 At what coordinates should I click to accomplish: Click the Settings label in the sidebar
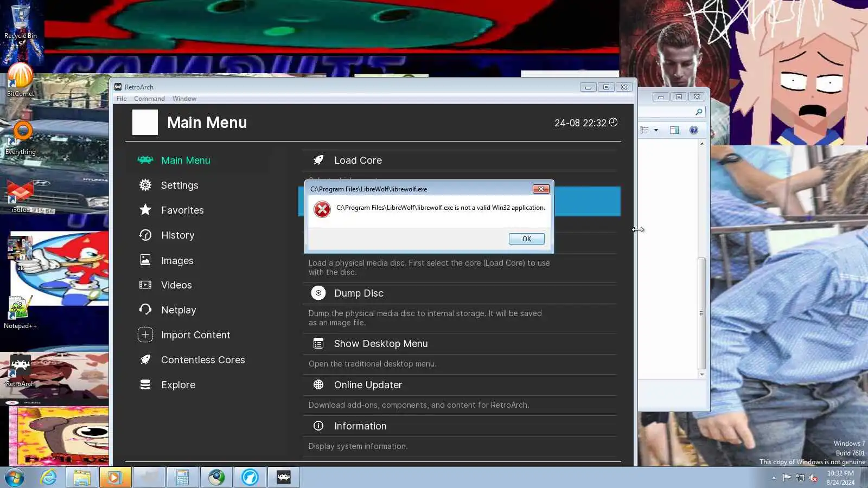point(180,185)
